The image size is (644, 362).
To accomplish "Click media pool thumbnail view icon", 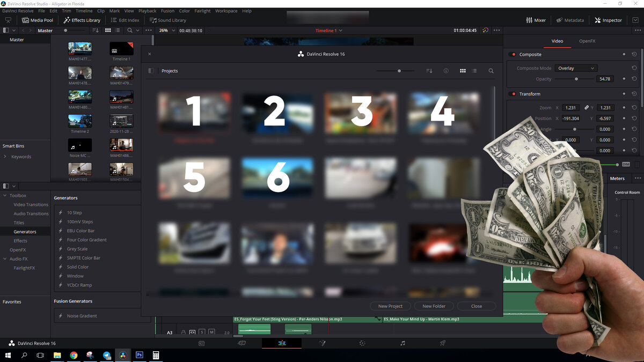I will (x=108, y=31).
